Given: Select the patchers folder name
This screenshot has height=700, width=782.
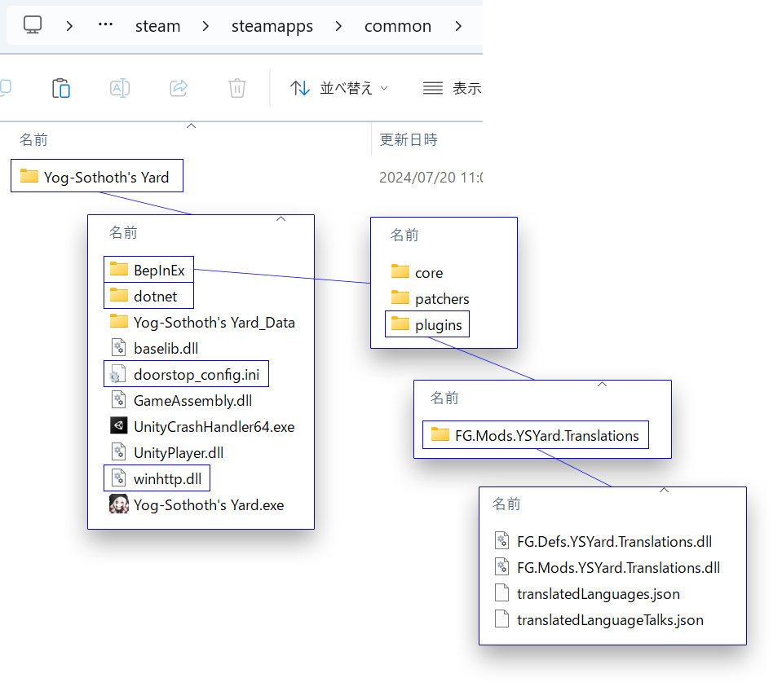Looking at the screenshot, I should pos(442,299).
